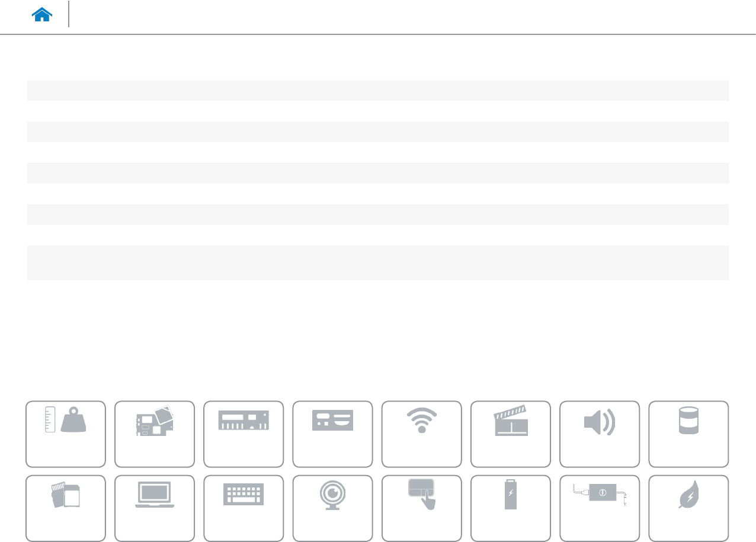Select the video clapperboard tile
The width and height of the screenshot is (756, 542).
tap(510, 434)
